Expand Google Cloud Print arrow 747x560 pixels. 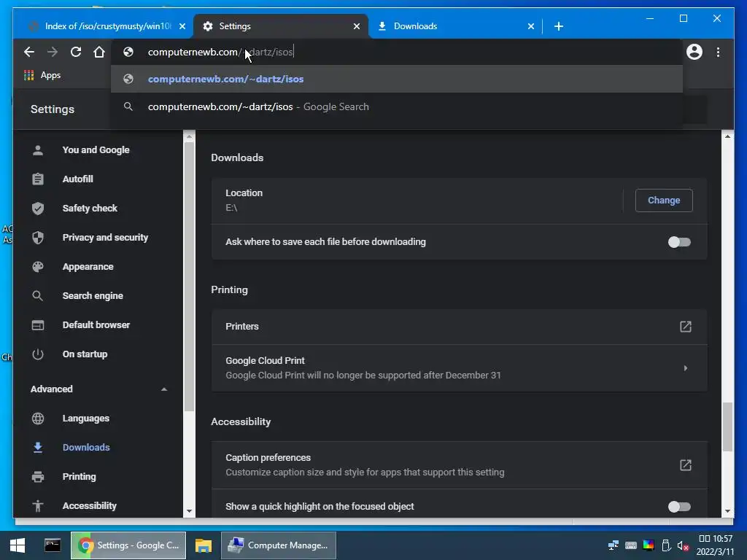(x=685, y=368)
